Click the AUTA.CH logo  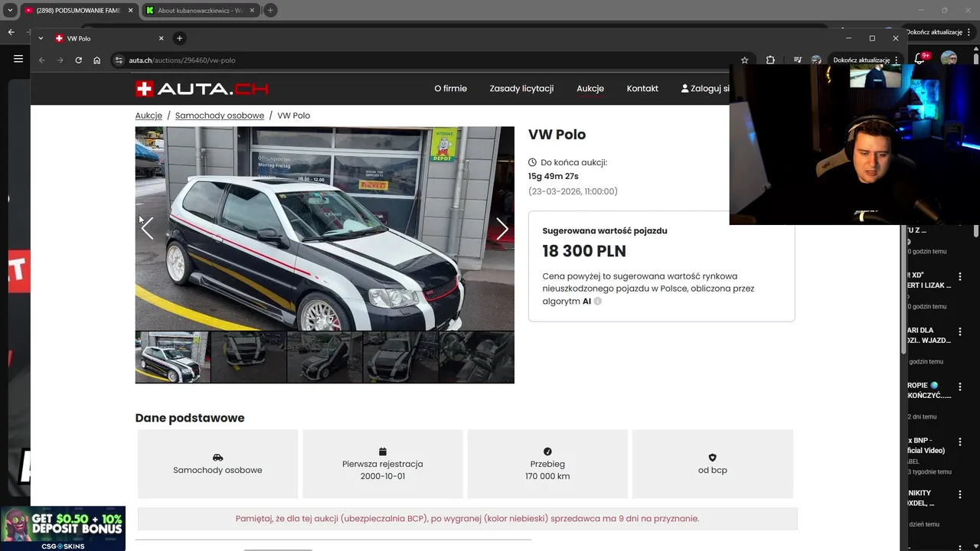pyautogui.click(x=202, y=89)
